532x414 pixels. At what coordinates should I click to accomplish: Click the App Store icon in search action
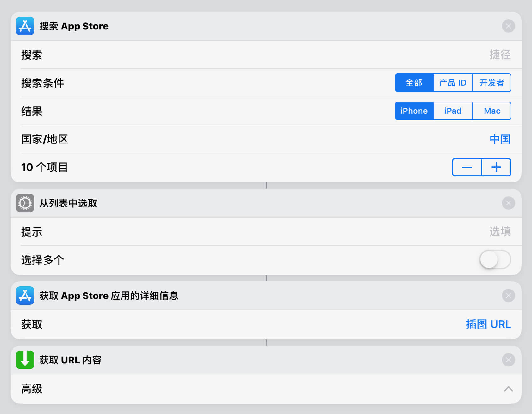tap(25, 26)
